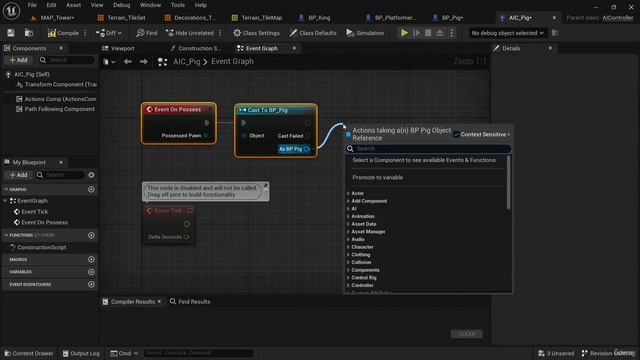Open ConstructionScript function

click(42, 247)
